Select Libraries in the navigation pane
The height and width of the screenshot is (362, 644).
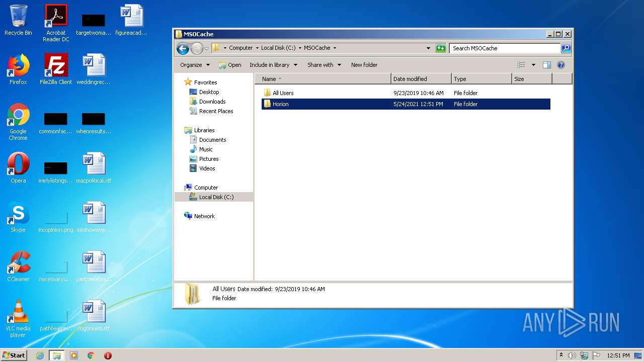(204, 130)
